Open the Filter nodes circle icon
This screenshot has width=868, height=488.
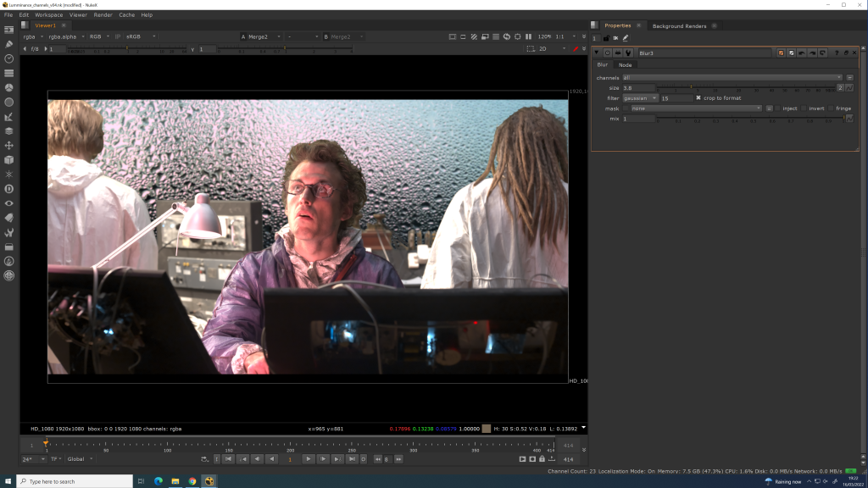point(8,103)
